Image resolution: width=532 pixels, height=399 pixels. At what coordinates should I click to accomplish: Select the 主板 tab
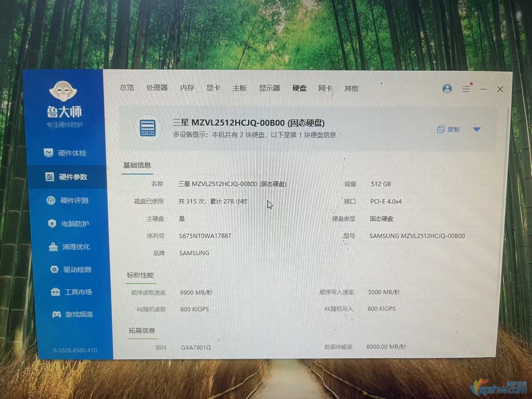point(239,88)
